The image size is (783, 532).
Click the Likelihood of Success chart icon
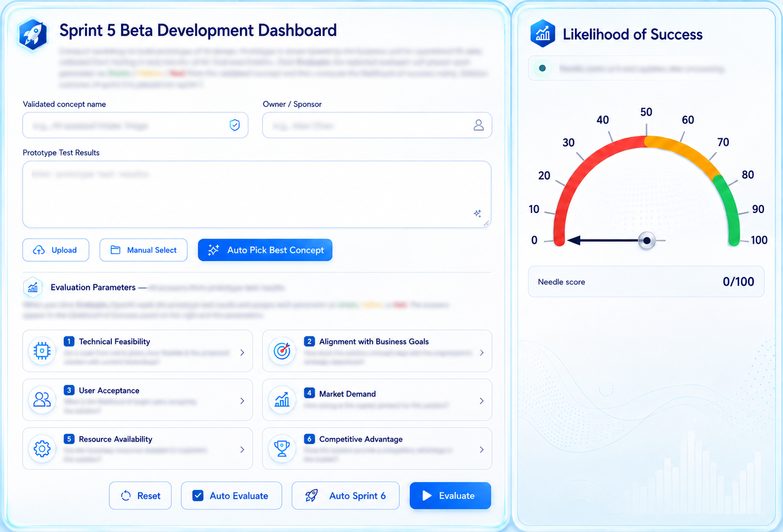543,33
